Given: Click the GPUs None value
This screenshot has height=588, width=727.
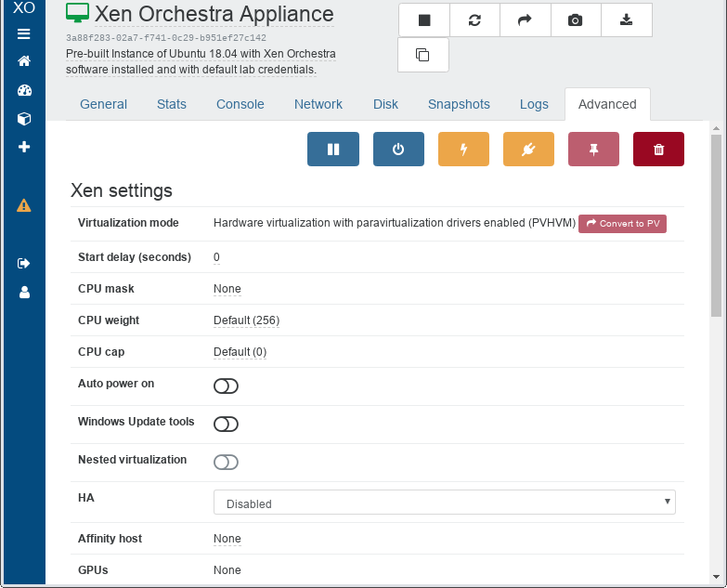Looking at the screenshot, I should 227,570.
